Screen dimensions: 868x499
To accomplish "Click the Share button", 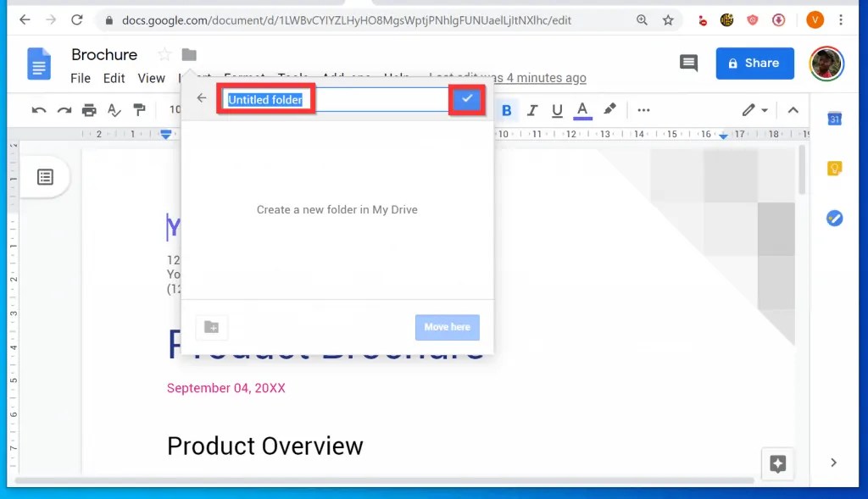I will tap(754, 63).
